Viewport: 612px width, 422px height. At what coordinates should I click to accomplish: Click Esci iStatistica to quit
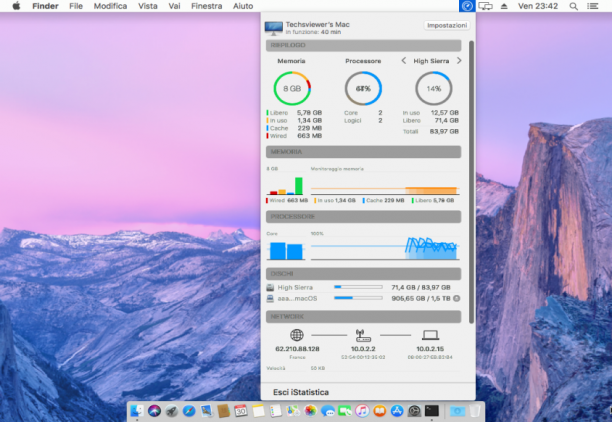point(301,392)
